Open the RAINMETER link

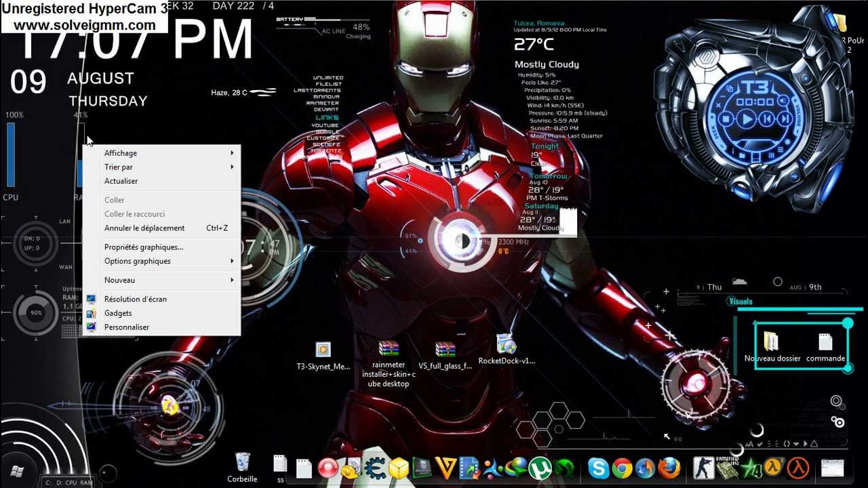coord(323,103)
